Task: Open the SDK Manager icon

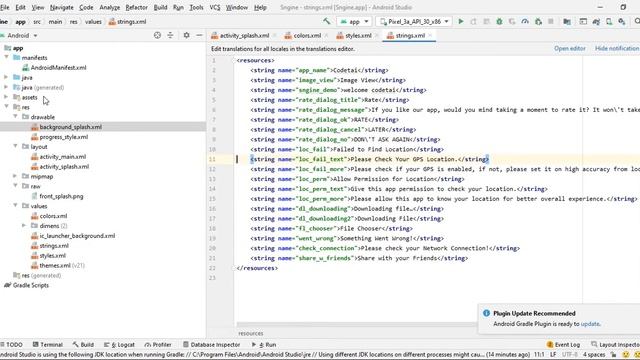Action: click(622, 21)
